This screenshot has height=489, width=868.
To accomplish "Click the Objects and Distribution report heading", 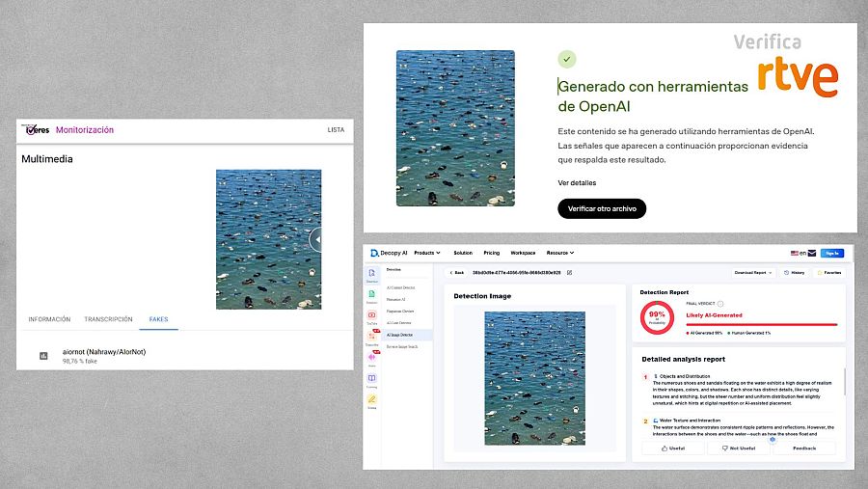I will [x=684, y=376].
